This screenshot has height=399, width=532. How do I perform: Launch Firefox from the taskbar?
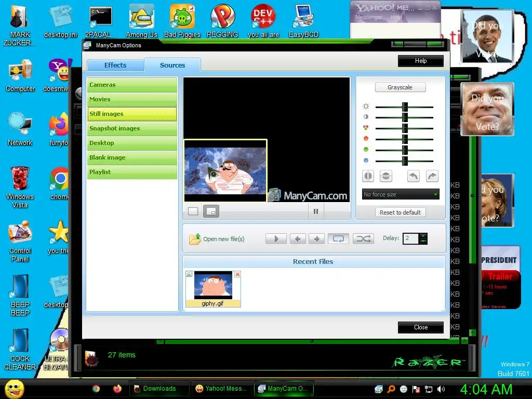[117, 389]
